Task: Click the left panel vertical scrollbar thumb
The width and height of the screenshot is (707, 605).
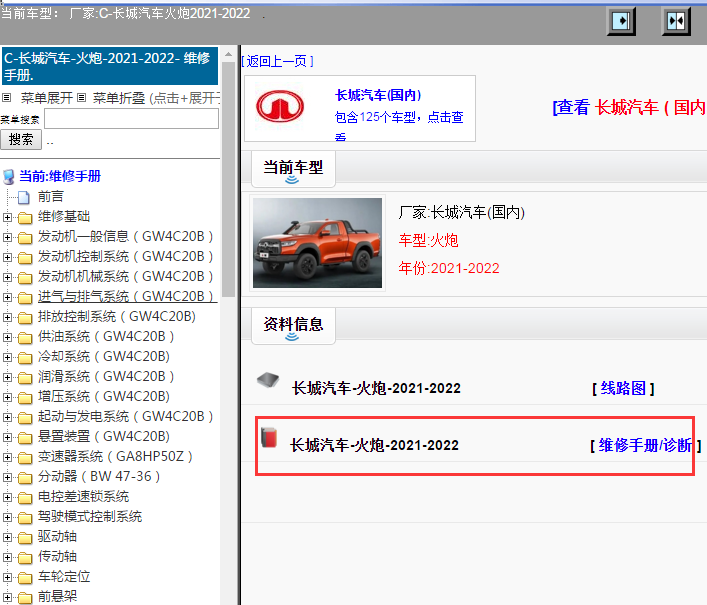Action: pyautogui.click(x=228, y=179)
